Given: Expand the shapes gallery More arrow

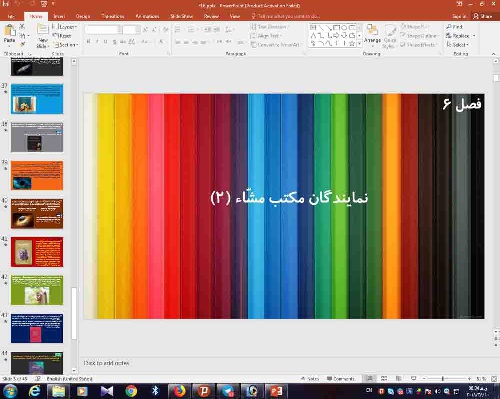Looking at the screenshot, I should (359, 43).
